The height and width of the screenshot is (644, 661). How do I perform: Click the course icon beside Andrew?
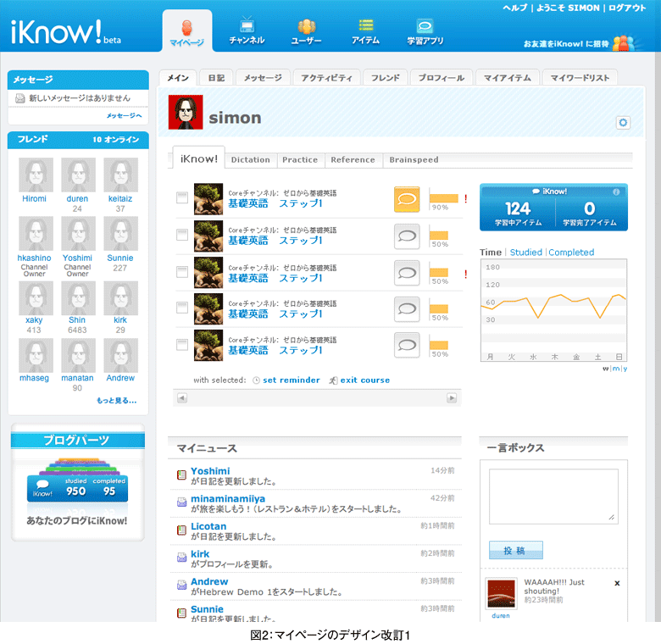pos(181,585)
